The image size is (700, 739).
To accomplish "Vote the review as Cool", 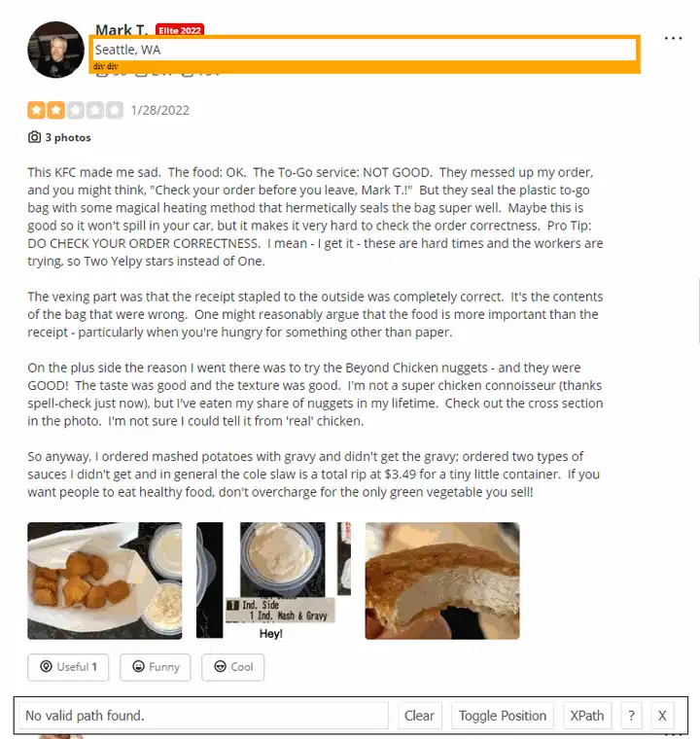I will coord(233,667).
